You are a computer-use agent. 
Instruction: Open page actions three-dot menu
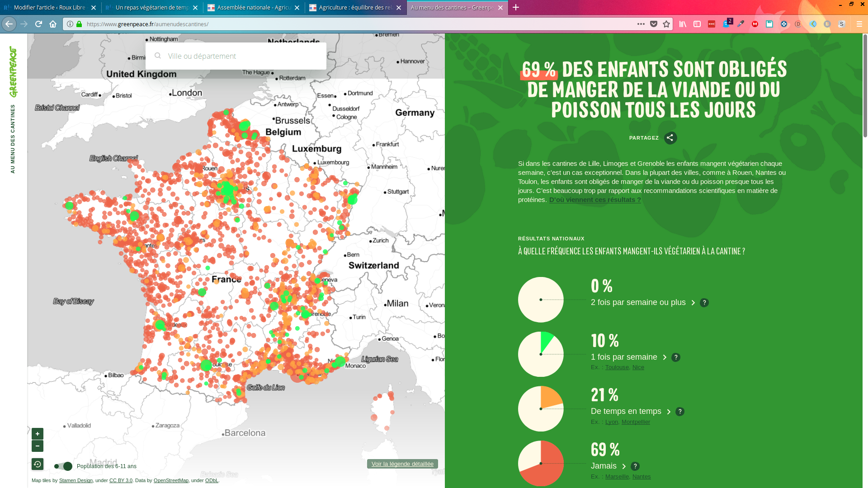click(x=641, y=24)
